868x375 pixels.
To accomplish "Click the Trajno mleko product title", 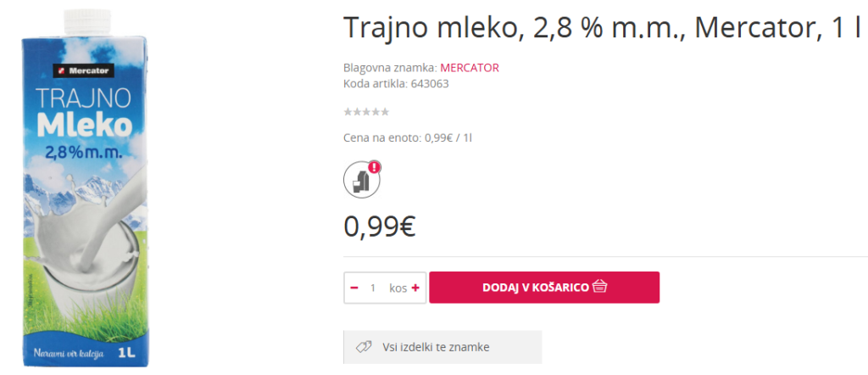I will (x=601, y=28).
